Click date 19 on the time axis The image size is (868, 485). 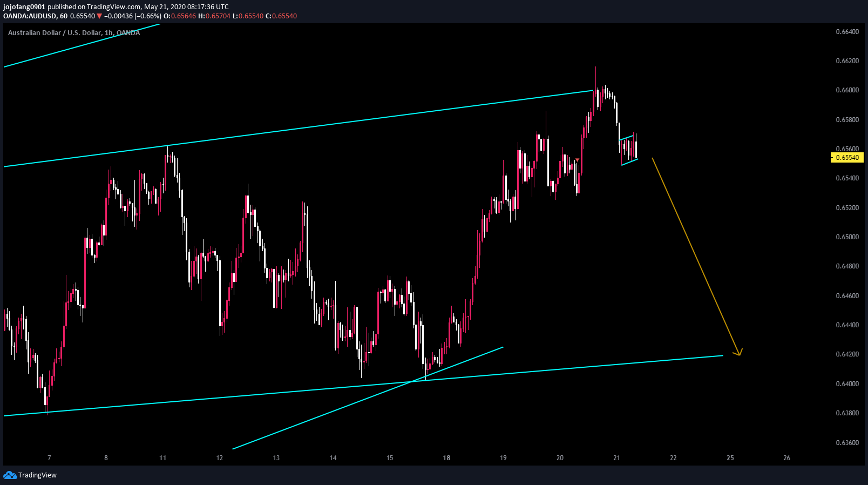503,458
